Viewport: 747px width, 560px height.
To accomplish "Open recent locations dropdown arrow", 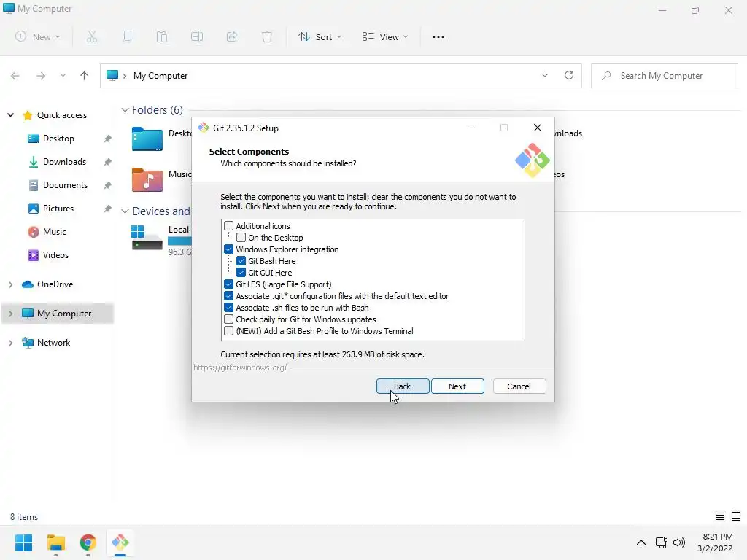I will [63, 76].
